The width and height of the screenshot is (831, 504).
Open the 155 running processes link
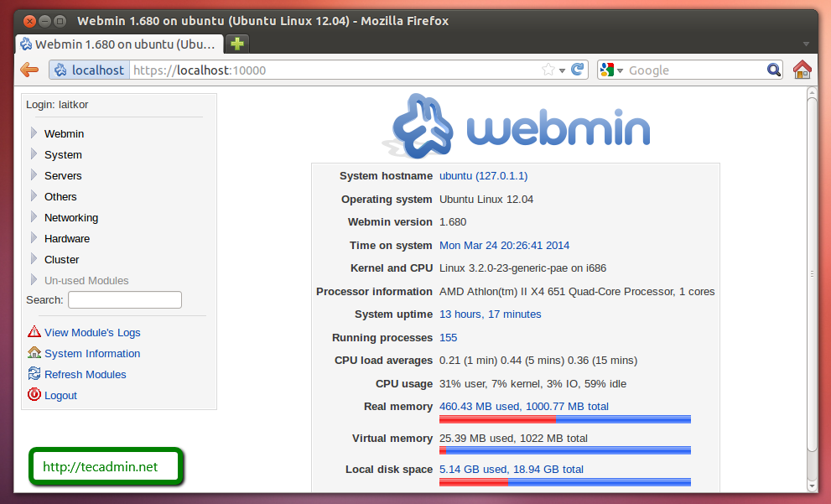tap(448, 338)
